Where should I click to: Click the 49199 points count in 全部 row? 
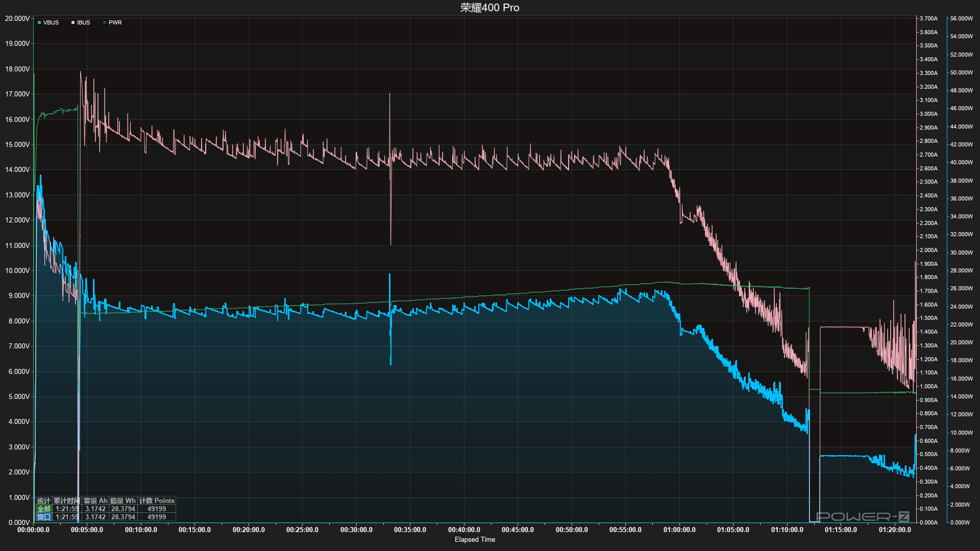157,509
